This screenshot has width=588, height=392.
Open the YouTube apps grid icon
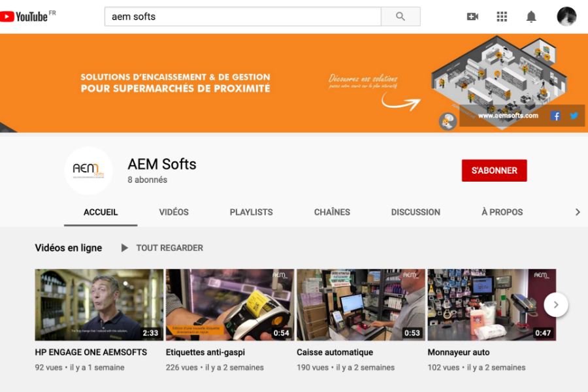[x=502, y=16]
